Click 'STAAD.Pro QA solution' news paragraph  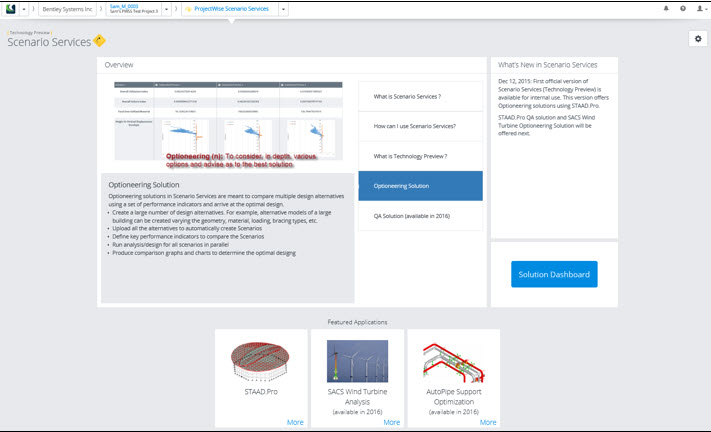(x=546, y=125)
